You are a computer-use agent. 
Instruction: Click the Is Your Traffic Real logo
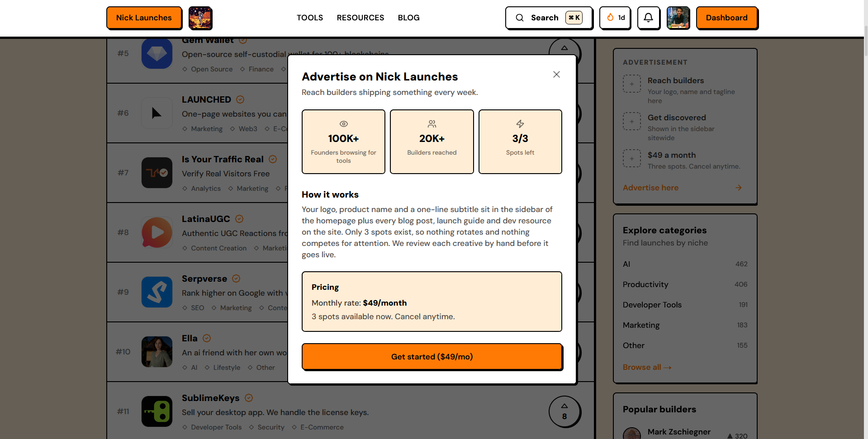click(157, 173)
